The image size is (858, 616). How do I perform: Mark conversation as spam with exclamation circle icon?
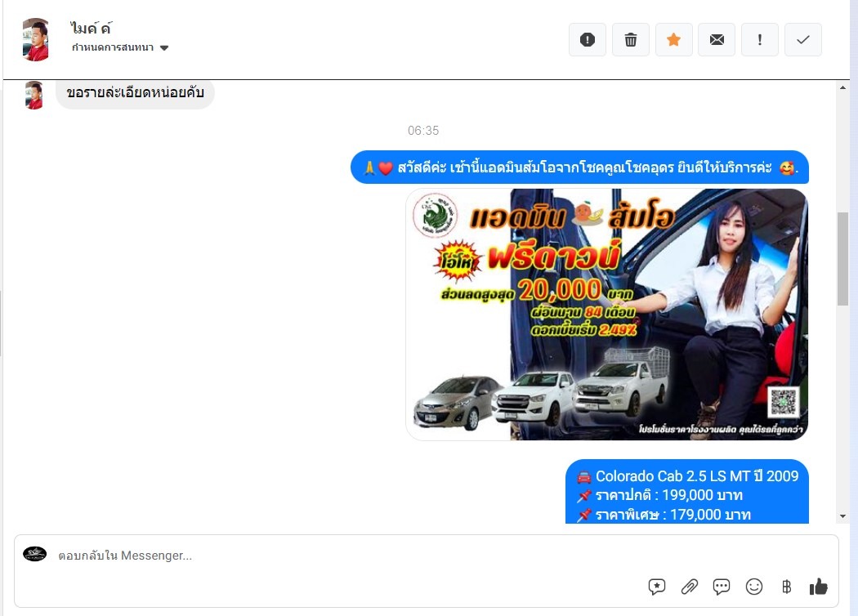point(588,40)
